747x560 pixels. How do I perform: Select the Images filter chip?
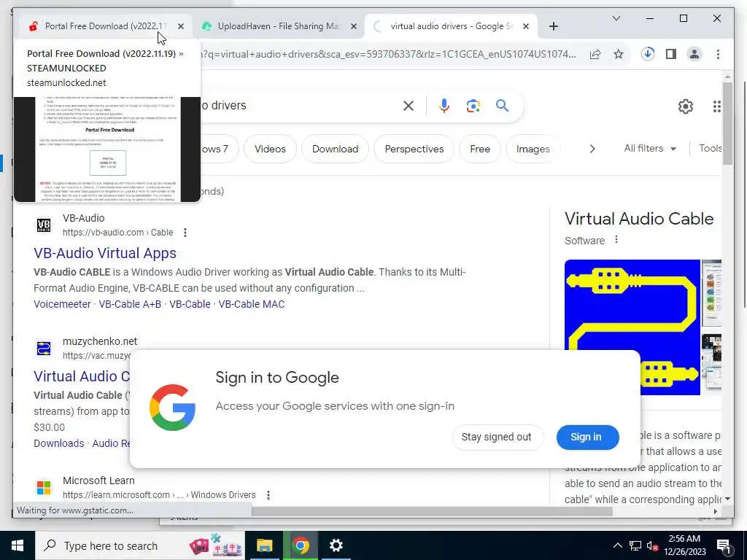[533, 149]
